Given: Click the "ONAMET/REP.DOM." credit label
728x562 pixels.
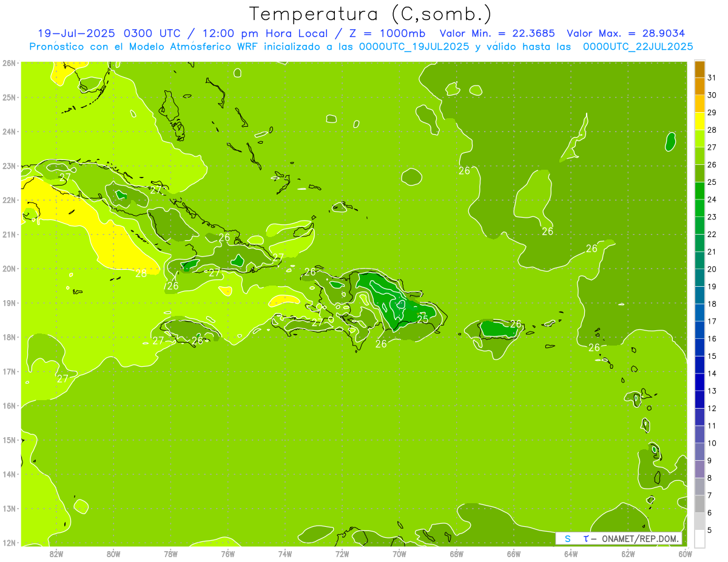Looking at the screenshot, I should point(639,539).
